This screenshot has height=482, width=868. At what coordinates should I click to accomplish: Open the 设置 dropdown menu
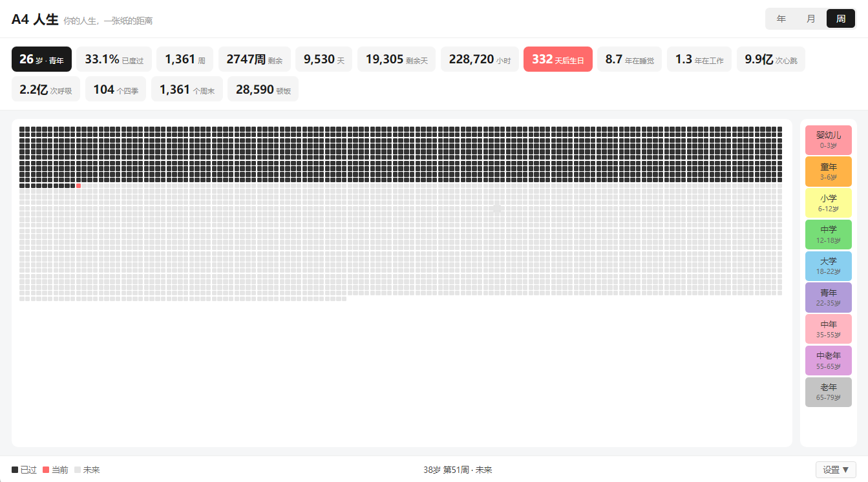836,470
